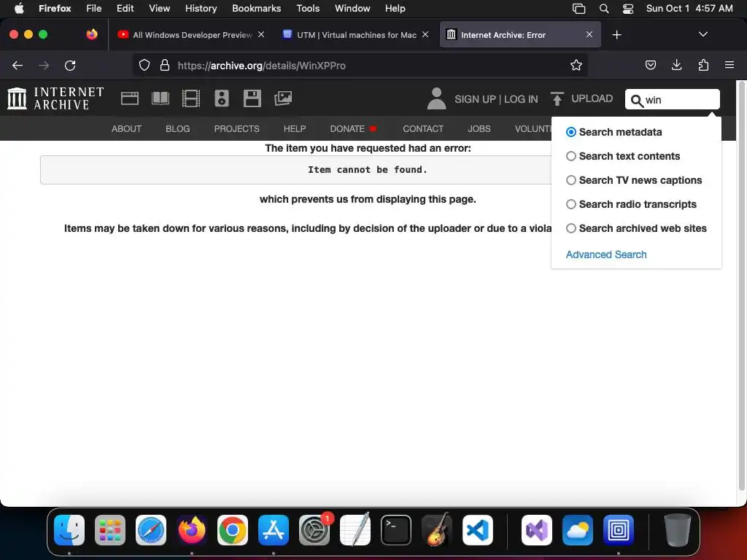
Task: Reload the page
Action: 70,65
